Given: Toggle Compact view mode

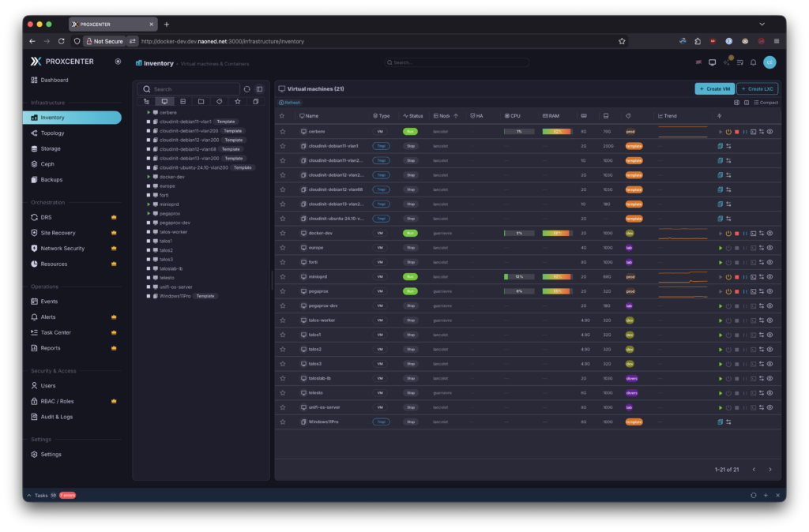Looking at the screenshot, I should pos(766,103).
